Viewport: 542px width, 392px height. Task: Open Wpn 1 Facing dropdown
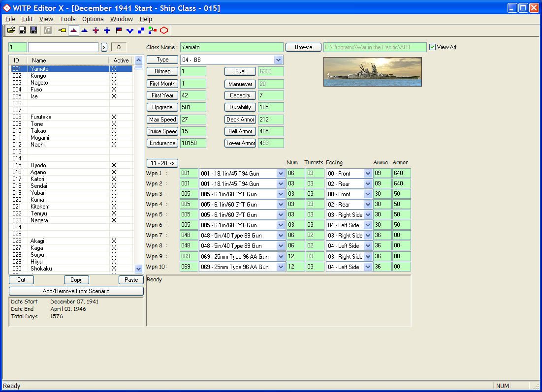tap(368, 174)
